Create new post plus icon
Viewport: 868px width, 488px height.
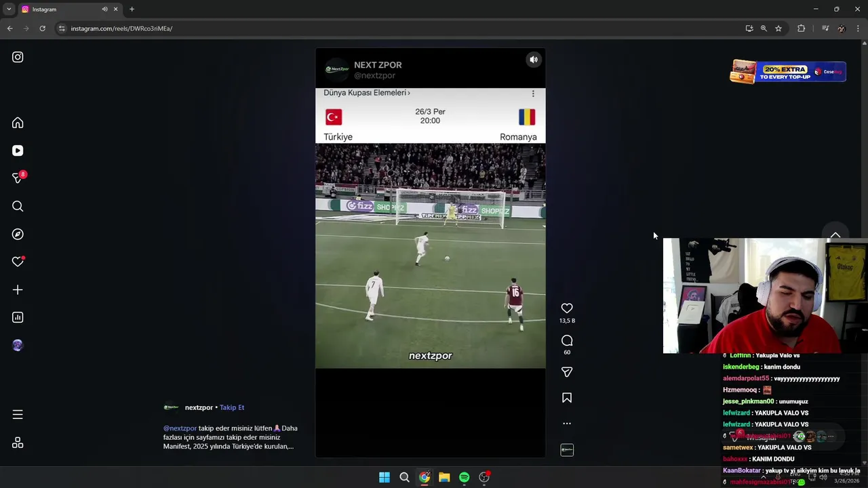[x=18, y=289]
